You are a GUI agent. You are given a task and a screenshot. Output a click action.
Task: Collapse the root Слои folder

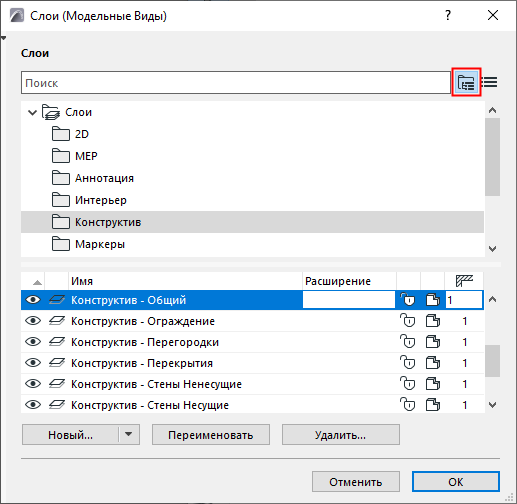32,112
